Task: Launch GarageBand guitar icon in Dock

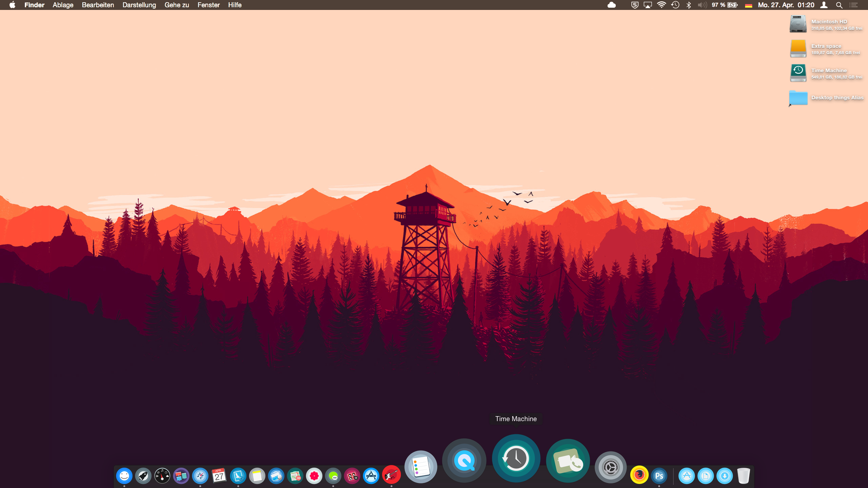Action: click(x=391, y=475)
